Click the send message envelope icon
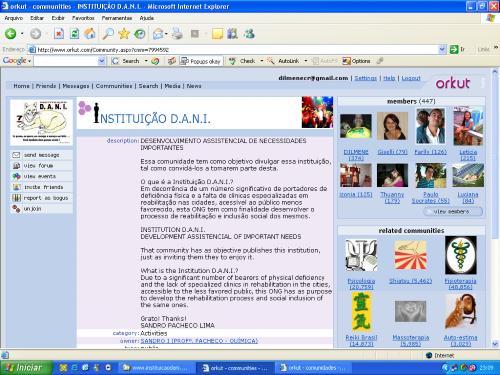Screen dimensions: 500x375 click(16, 155)
